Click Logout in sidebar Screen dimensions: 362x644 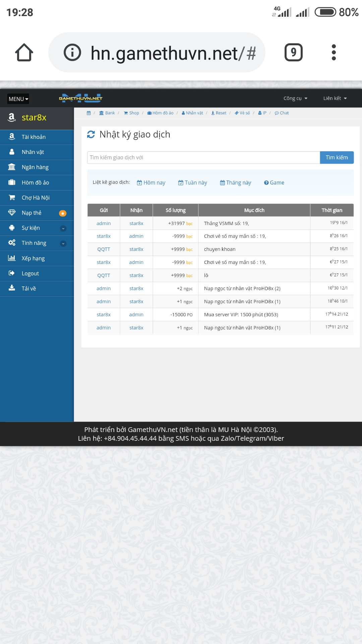(x=37, y=273)
